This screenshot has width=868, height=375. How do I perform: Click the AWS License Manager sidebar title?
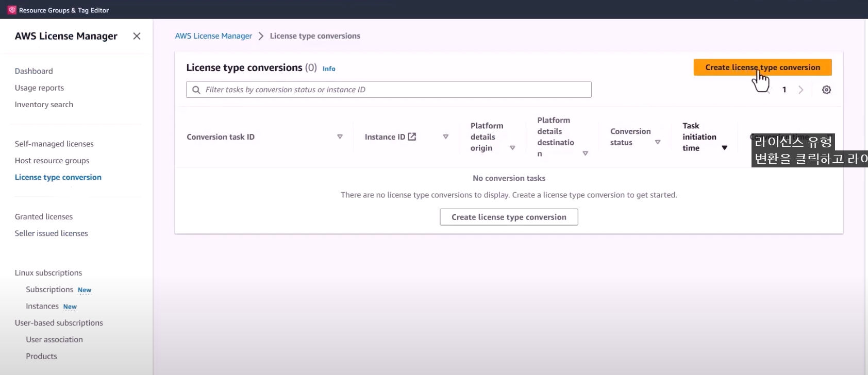coord(66,36)
